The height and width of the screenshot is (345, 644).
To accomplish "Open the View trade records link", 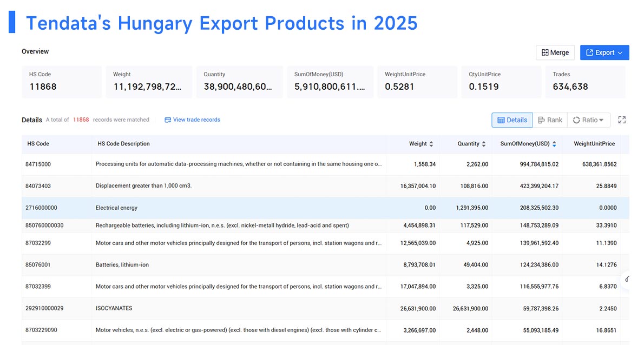I will click(x=196, y=120).
